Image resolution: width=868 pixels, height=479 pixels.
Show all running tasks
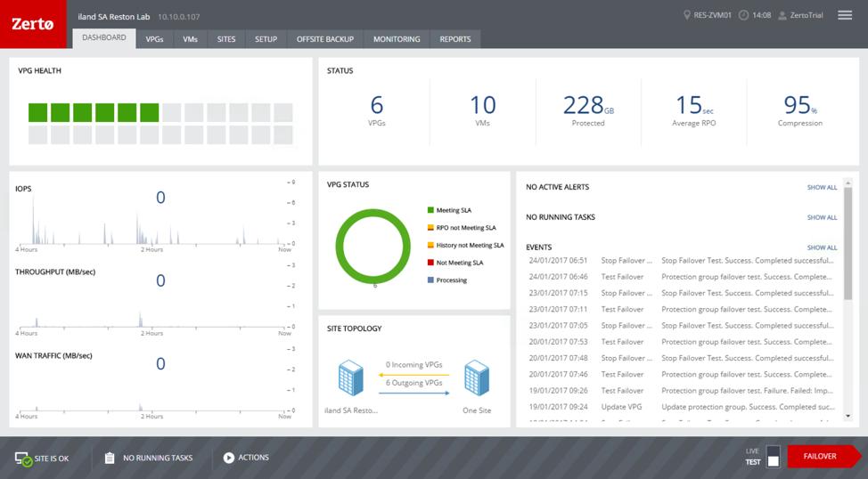point(822,217)
